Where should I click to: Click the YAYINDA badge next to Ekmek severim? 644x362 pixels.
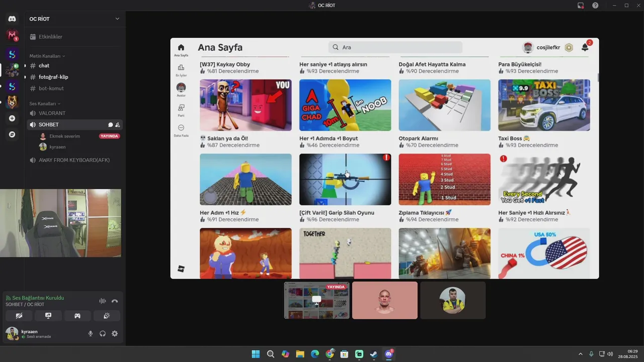[109, 136]
